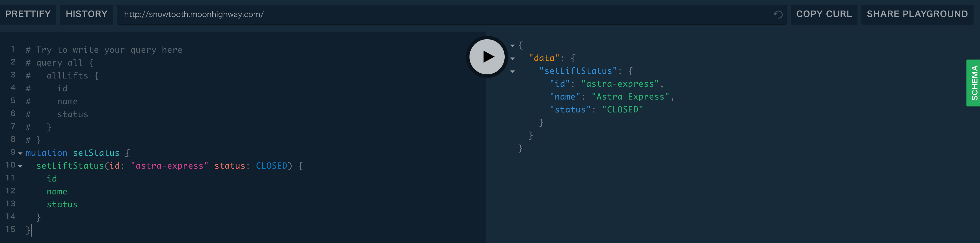Click the status field on line 13

tap(62, 205)
